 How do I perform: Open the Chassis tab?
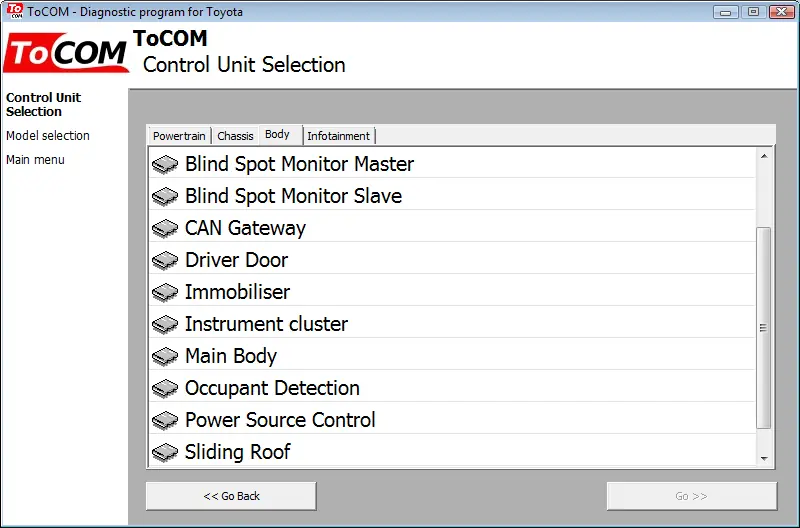click(x=235, y=136)
